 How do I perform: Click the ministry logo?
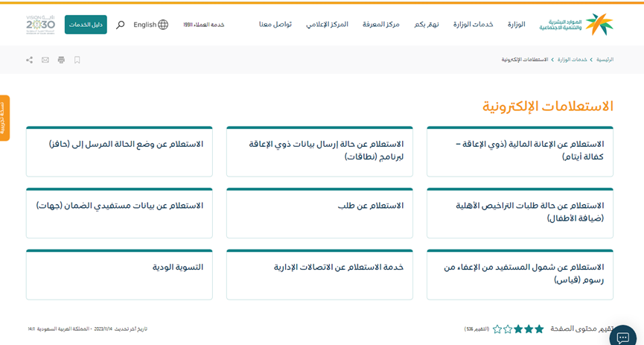coord(576,25)
